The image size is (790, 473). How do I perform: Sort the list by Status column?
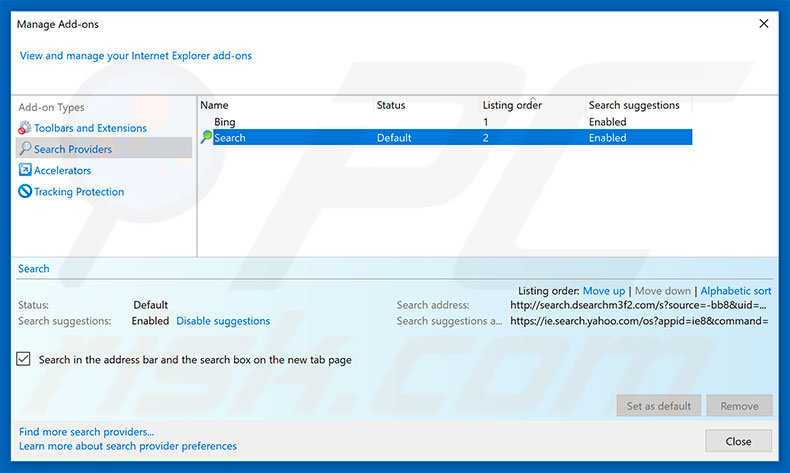tap(391, 105)
